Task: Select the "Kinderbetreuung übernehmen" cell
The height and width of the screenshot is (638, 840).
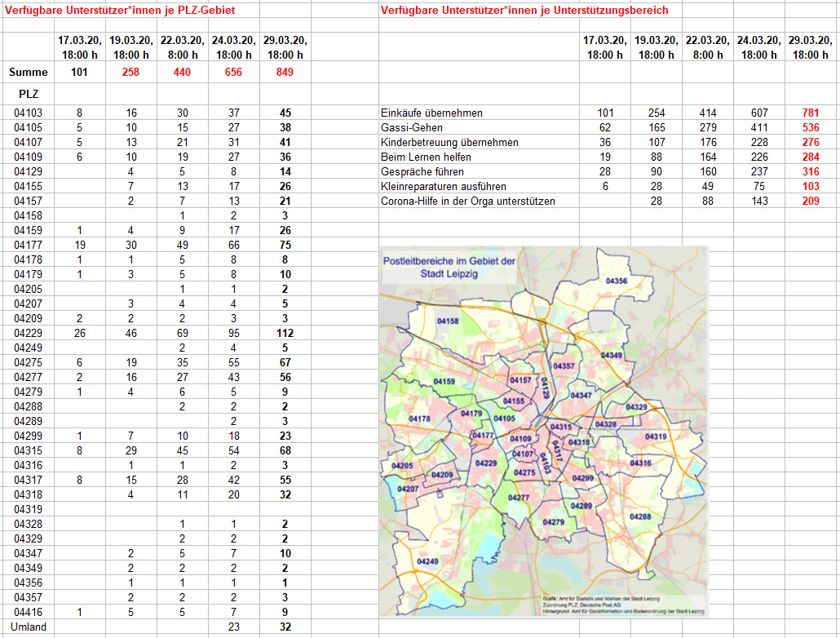Action: (x=449, y=143)
